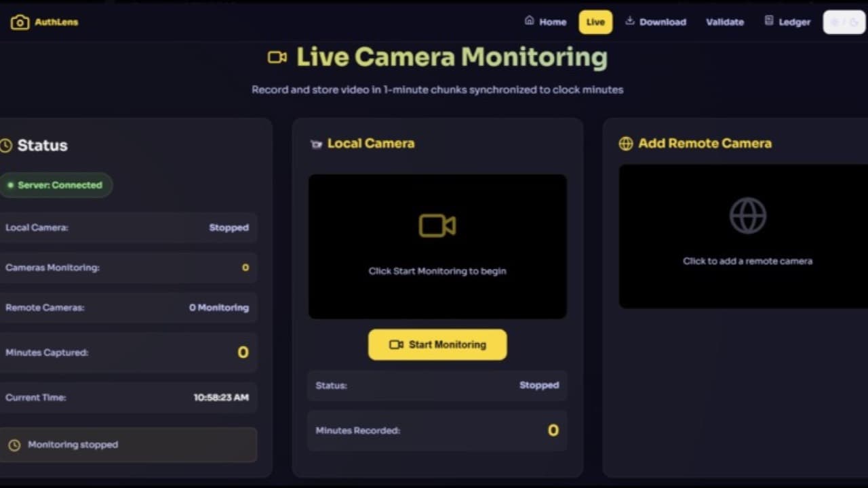This screenshot has width=868, height=488.
Task: Click the Remote Cameras '0 Monitoring' value
Action: click(x=219, y=308)
